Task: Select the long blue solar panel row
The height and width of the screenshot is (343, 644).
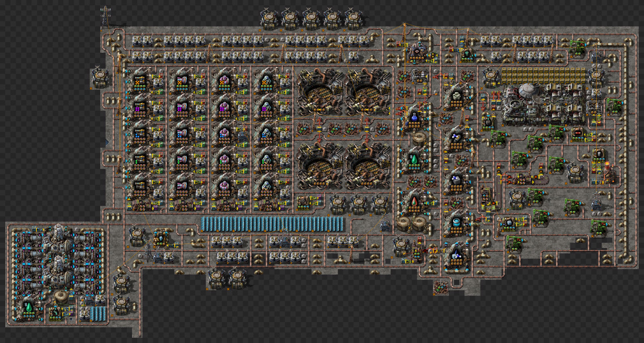Action: (272, 224)
